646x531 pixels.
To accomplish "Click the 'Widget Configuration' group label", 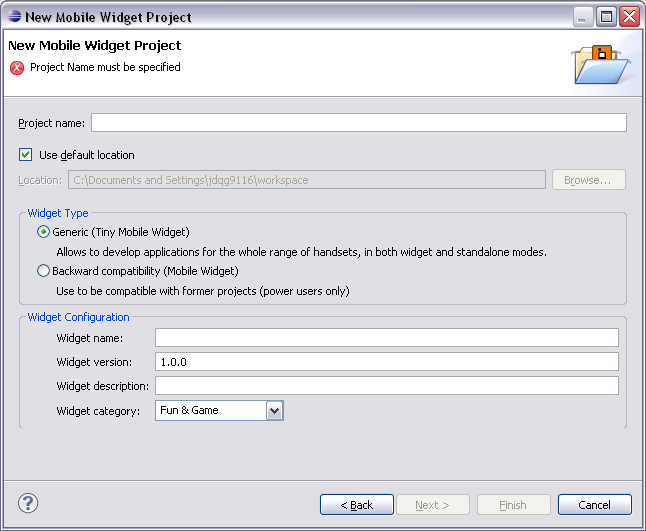I will pos(78,317).
